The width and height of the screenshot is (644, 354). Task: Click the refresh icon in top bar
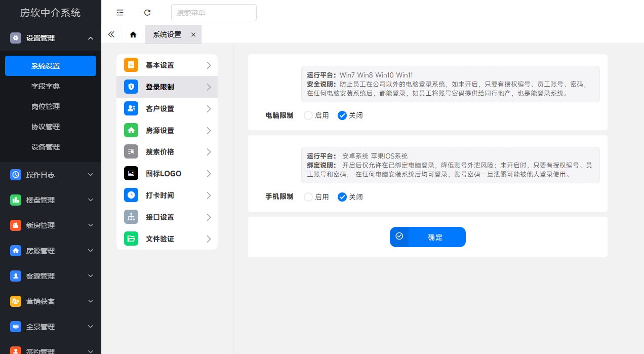click(147, 13)
